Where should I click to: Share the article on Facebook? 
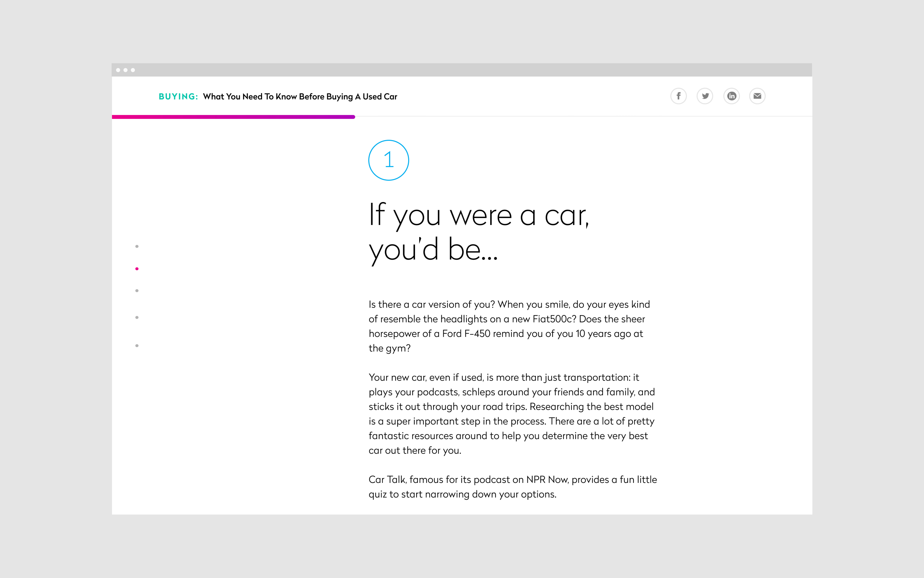[678, 96]
